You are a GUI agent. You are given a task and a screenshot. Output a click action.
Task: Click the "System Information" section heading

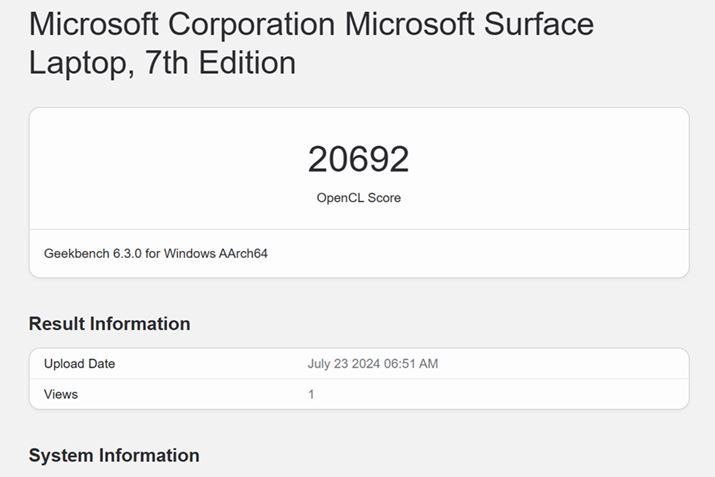114,456
